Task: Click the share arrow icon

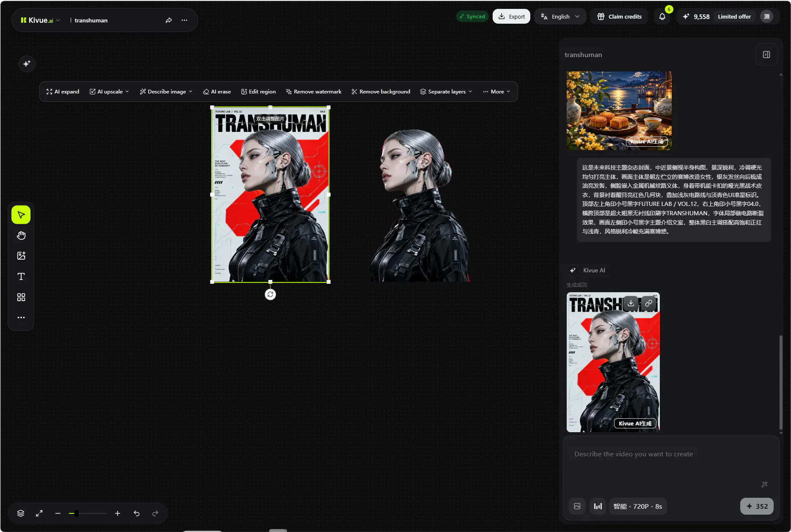Action: point(169,20)
